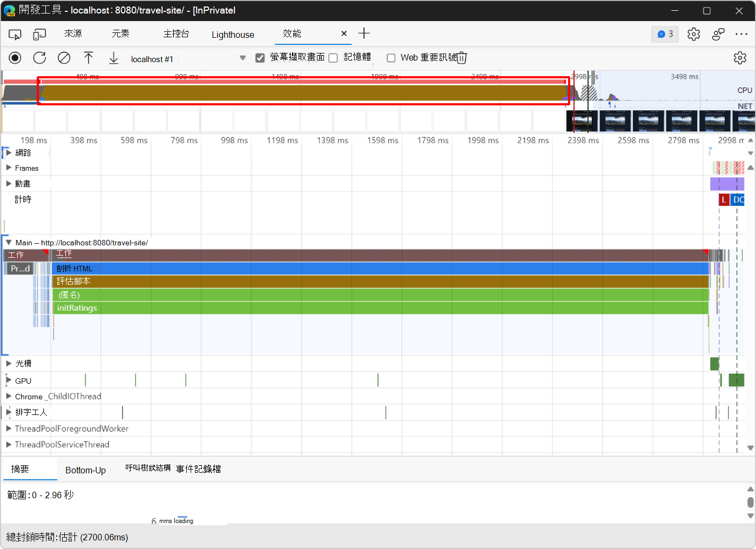The height and width of the screenshot is (549, 756).
Task: Click the red L load event marker
Action: [x=724, y=200]
